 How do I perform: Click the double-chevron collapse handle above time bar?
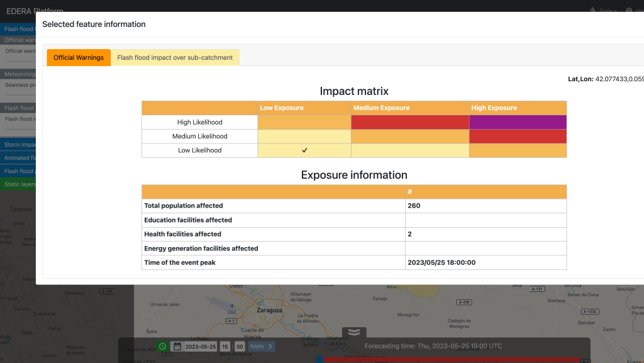pyautogui.click(x=354, y=332)
